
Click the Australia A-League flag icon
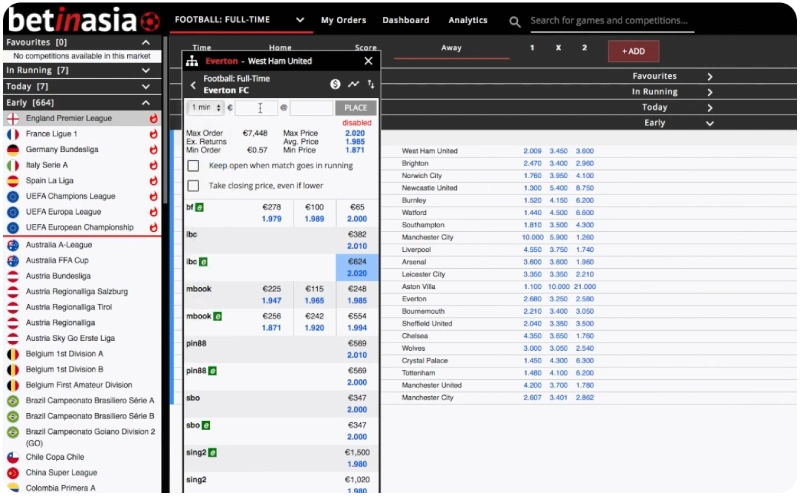pos(13,245)
